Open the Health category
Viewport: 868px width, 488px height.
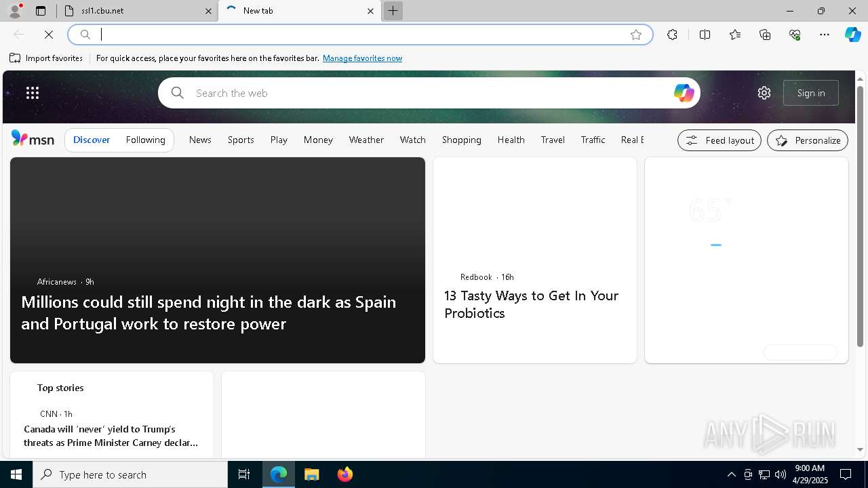click(511, 140)
